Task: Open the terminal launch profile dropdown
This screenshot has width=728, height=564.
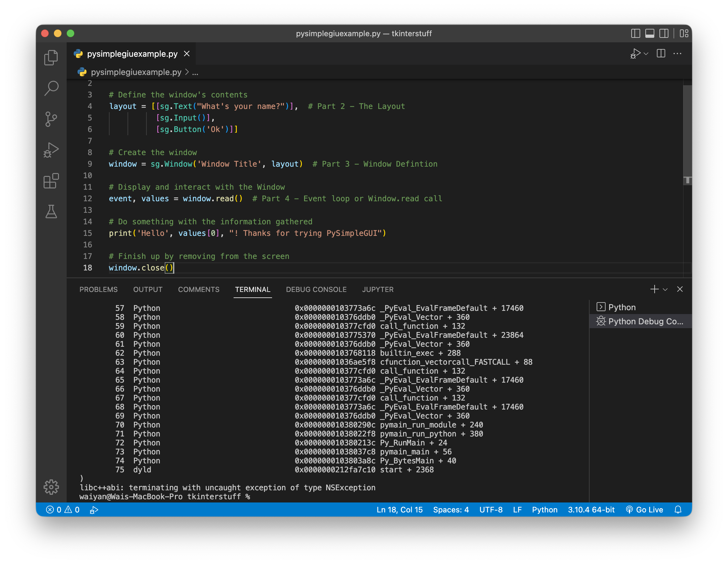Action: [x=665, y=289]
